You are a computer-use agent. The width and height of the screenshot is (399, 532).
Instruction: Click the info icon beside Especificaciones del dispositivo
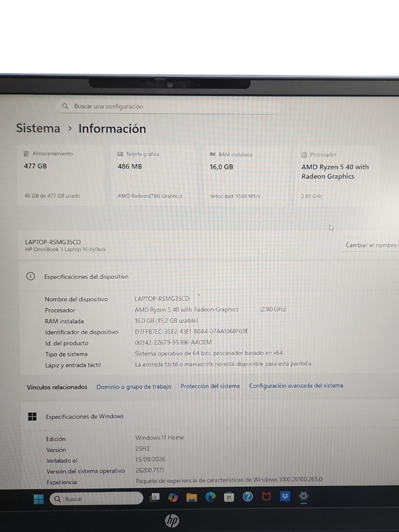point(31,276)
